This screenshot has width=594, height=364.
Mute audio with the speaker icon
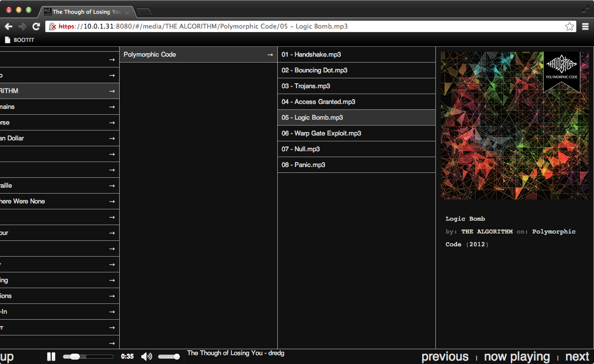click(147, 357)
